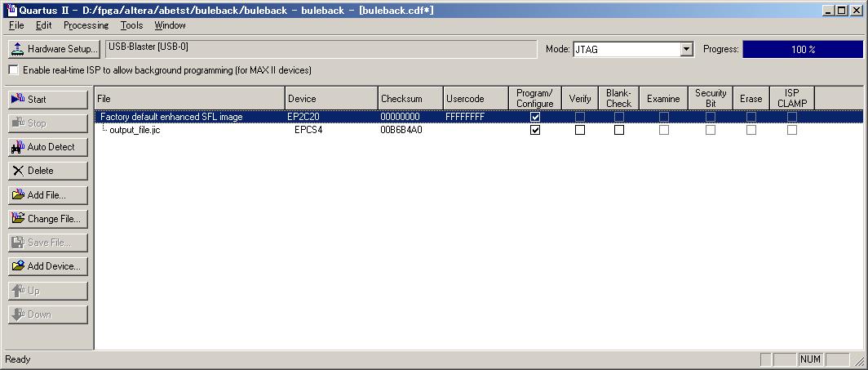Check Blank-Check for the SFL image row
Viewport: 868px width, 370px height.
(619, 117)
